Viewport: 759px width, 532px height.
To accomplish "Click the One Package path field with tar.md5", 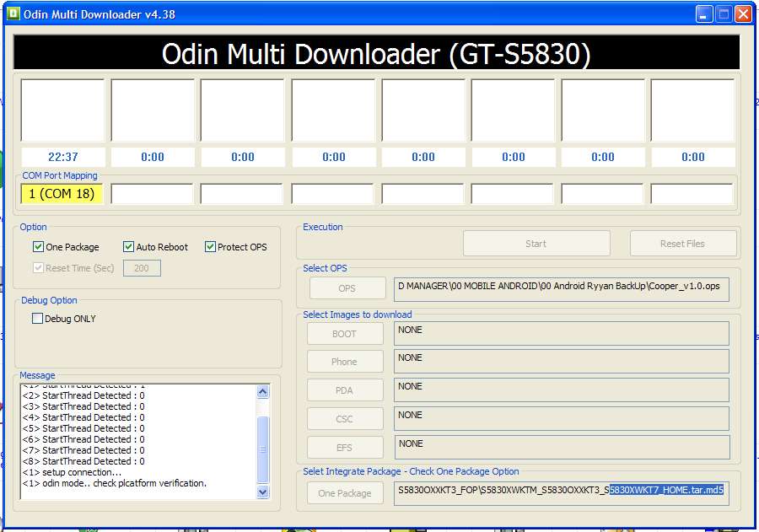I will 562,493.
